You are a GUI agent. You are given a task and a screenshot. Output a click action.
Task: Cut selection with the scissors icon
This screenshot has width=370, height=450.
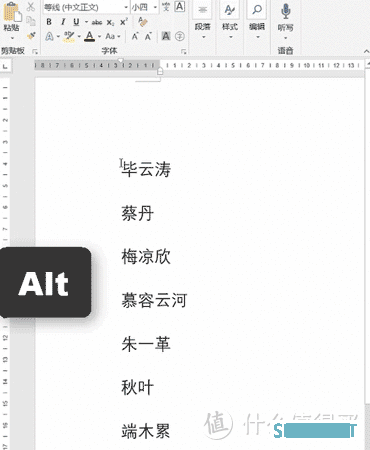[31, 7]
